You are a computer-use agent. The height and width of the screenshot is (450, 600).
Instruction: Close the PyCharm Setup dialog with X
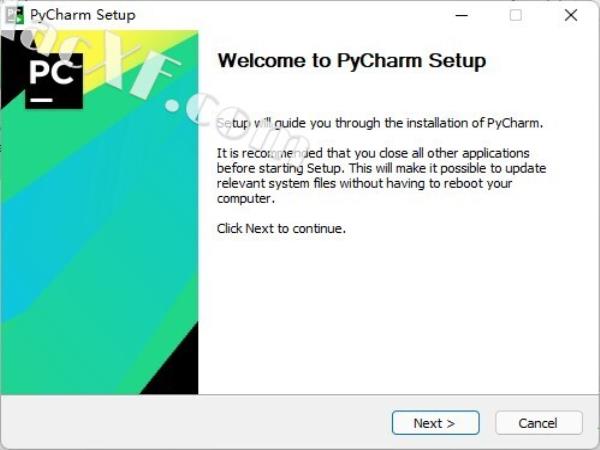click(x=571, y=15)
